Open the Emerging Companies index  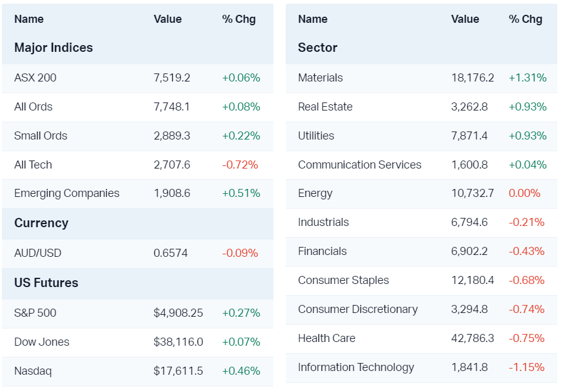67,193
